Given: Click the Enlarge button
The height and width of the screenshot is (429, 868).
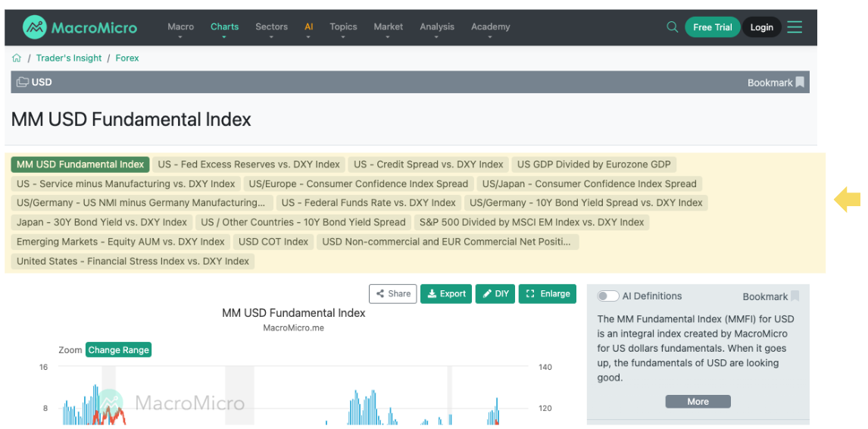Looking at the screenshot, I should [548, 294].
